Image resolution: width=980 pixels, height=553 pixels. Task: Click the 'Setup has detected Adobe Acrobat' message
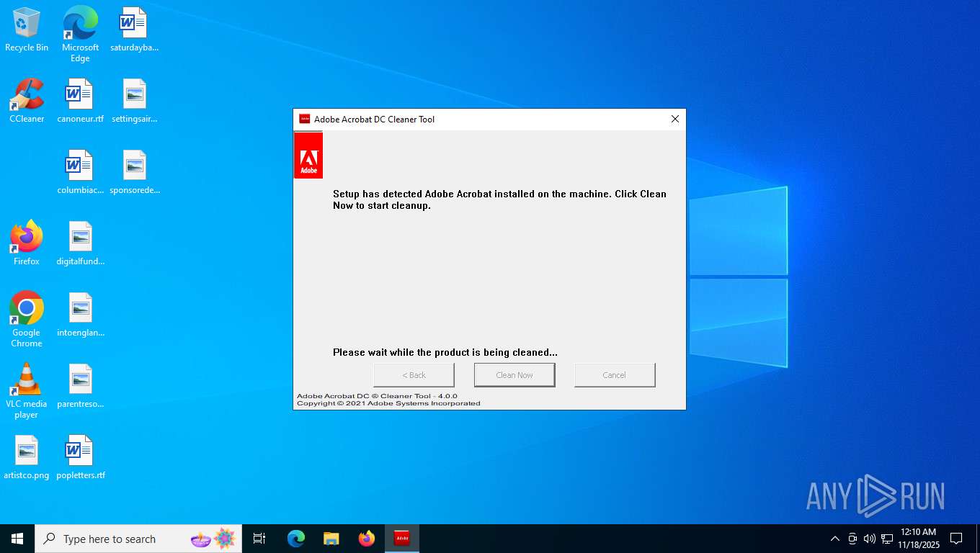pos(499,199)
